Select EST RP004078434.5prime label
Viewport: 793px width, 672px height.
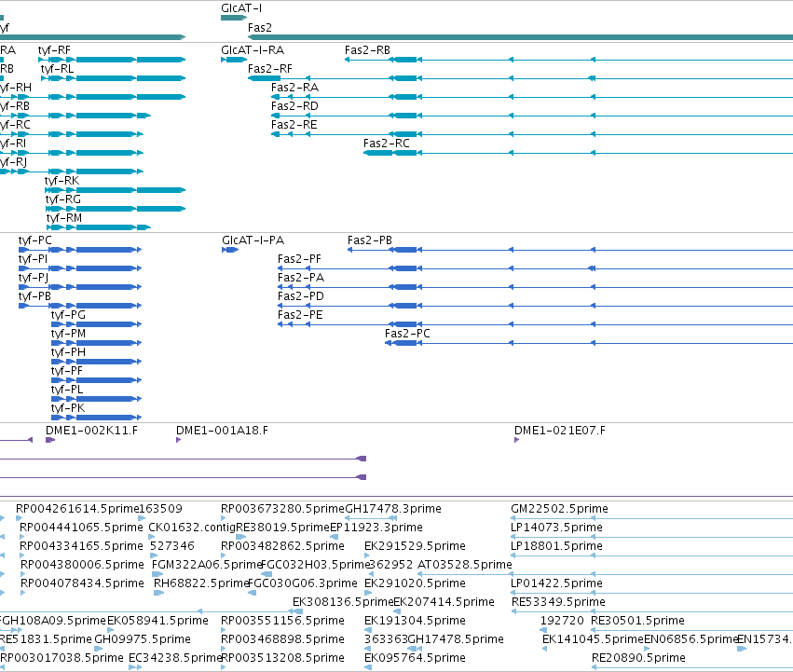(82, 583)
